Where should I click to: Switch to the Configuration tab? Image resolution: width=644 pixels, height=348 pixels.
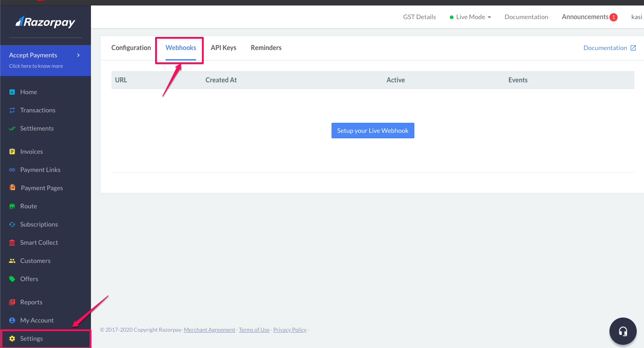click(131, 48)
